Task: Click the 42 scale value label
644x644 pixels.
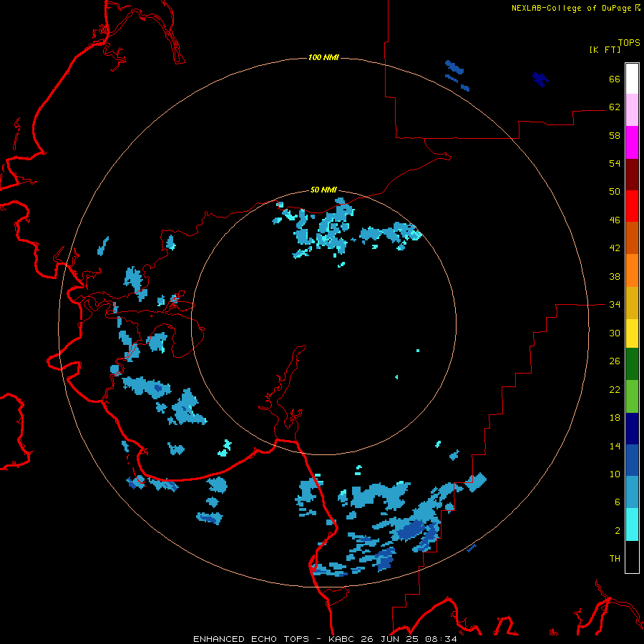Action: (x=615, y=248)
